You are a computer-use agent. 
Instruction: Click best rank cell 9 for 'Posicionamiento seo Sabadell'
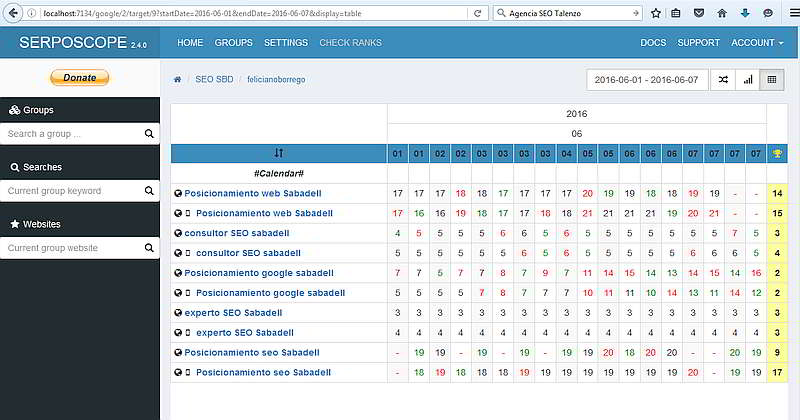coord(777,353)
